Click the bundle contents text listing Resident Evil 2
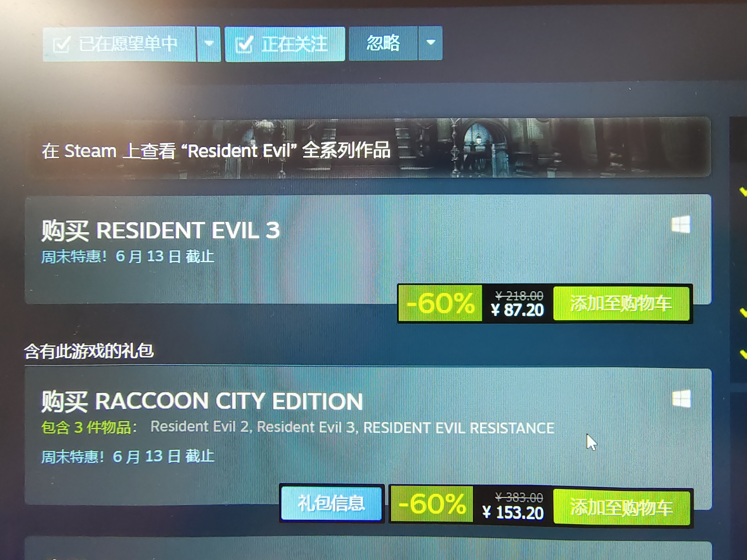The width and height of the screenshot is (747, 560). click(352, 427)
